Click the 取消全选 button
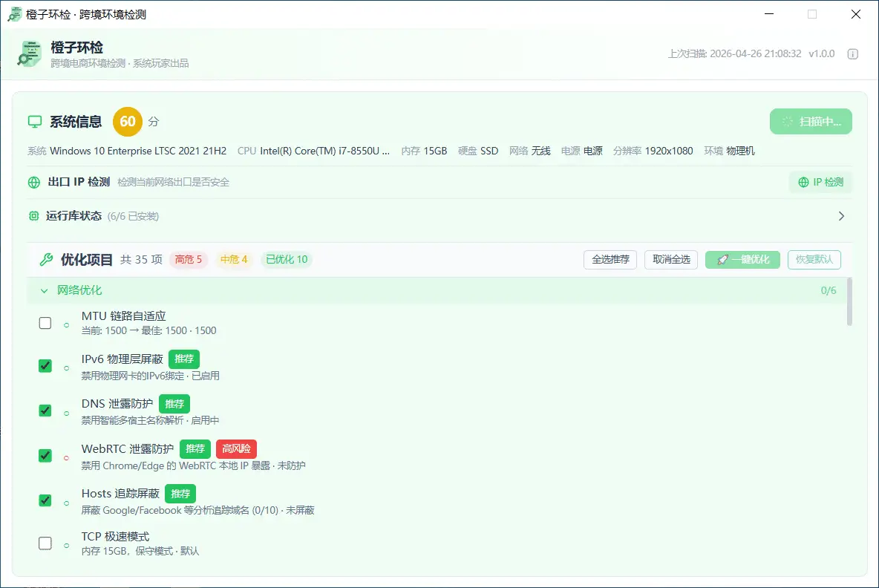 670,260
